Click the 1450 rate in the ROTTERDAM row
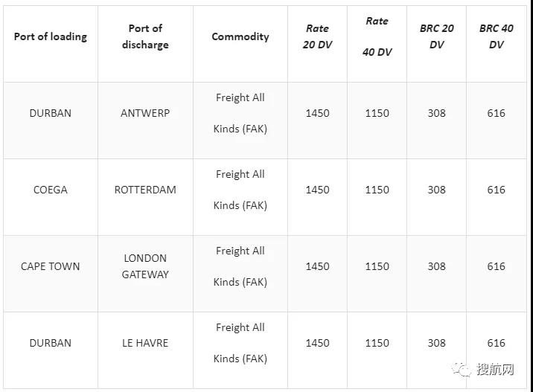This screenshot has width=533, height=392. [317, 190]
